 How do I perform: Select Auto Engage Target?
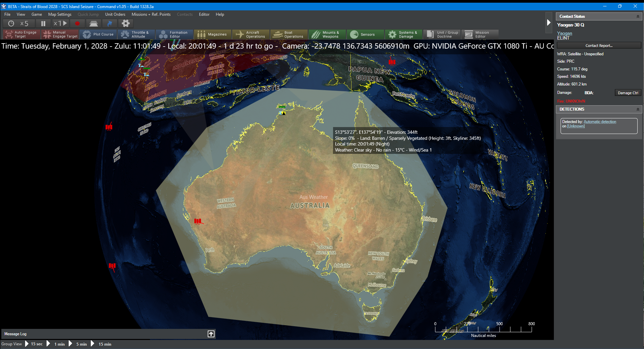pyautogui.click(x=22, y=34)
